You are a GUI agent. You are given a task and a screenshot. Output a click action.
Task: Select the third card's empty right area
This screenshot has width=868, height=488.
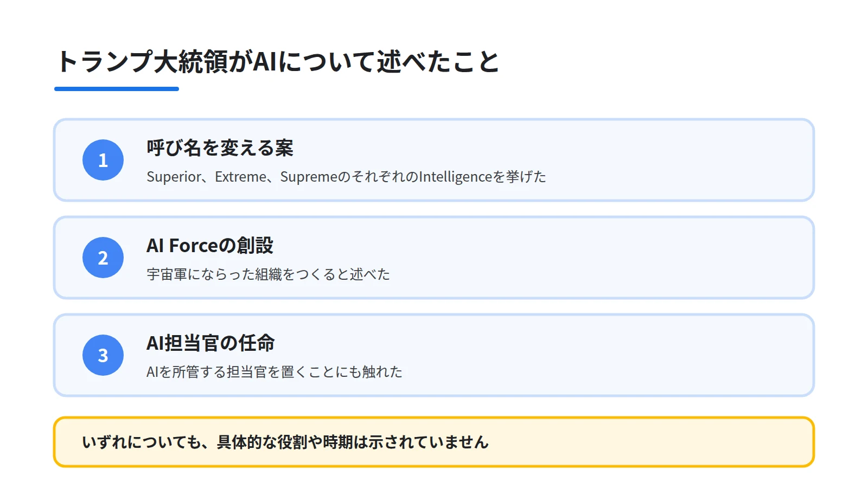tap(608, 355)
